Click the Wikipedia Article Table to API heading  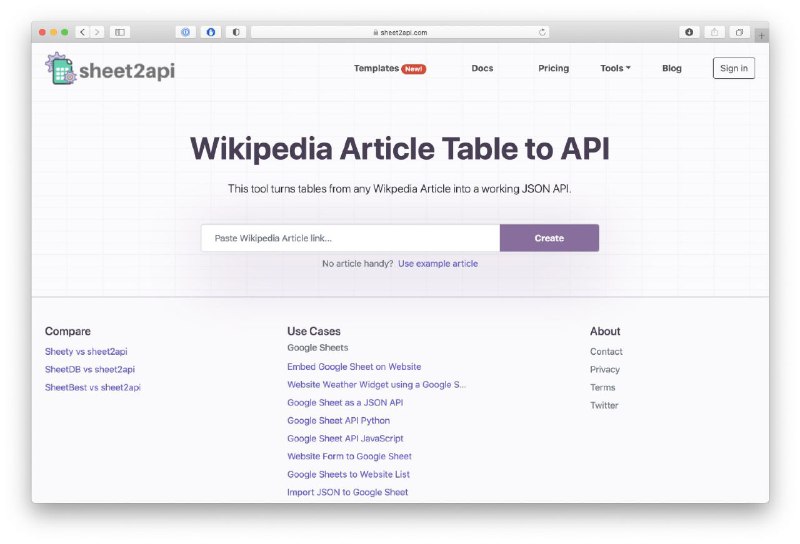(400, 149)
